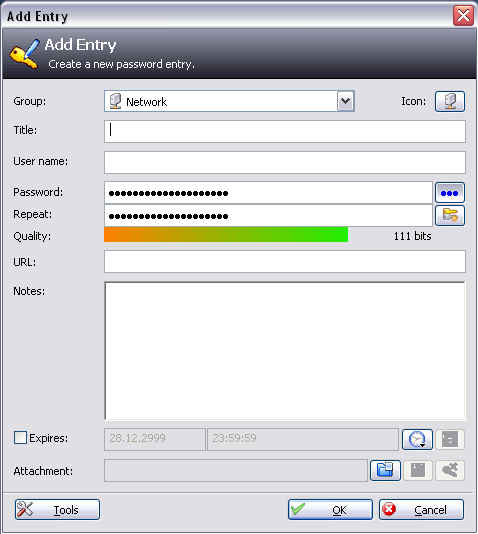
Task: Open the expiry time preset clock button
Action: (x=417, y=439)
